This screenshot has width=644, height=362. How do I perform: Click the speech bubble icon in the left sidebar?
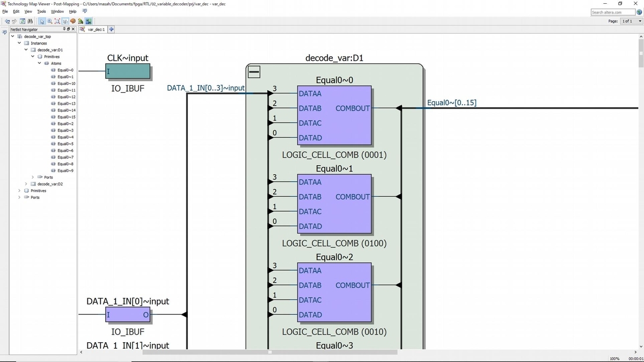tap(4, 32)
